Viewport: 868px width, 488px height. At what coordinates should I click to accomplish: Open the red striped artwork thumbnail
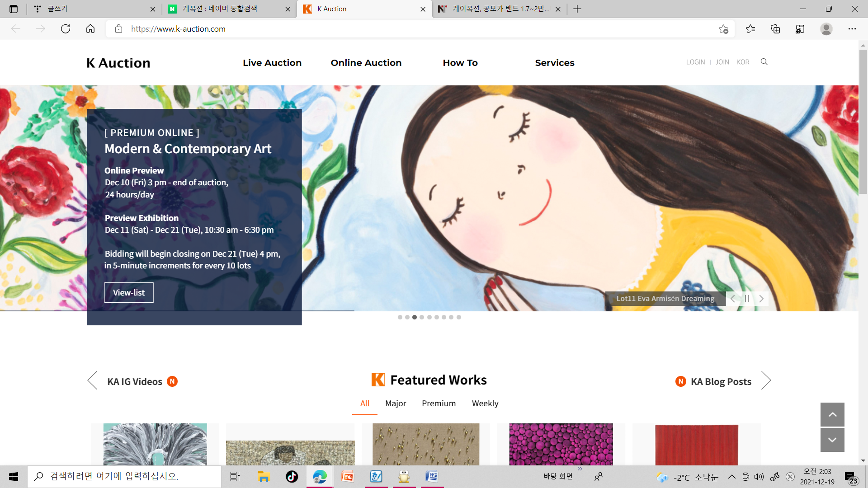697,445
